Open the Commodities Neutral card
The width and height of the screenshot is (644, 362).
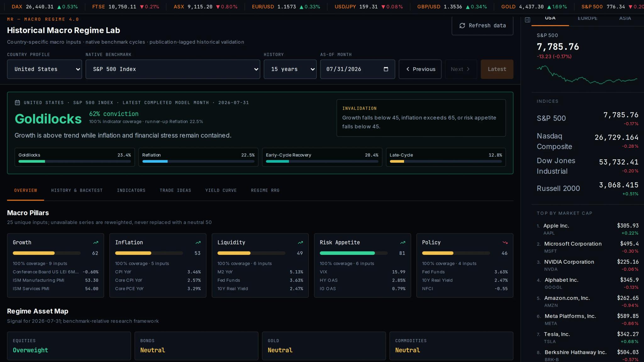pos(451,346)
